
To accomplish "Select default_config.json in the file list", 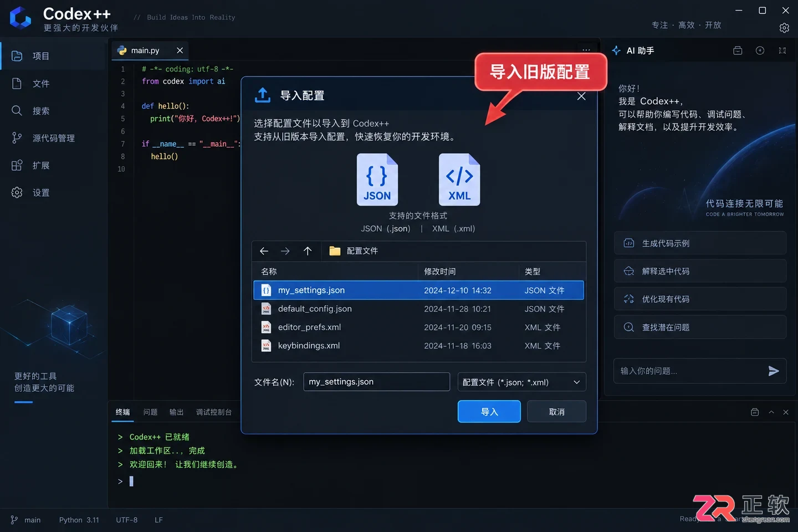I will tap(419, 309).
